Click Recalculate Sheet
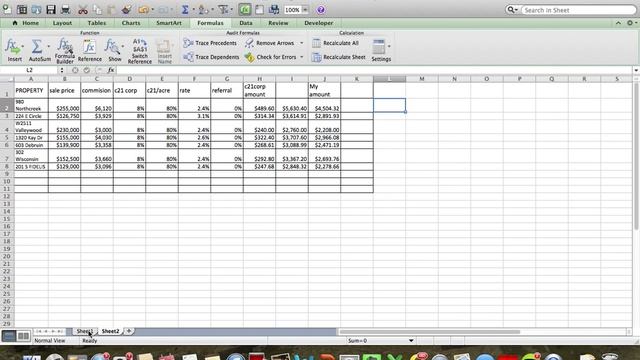This screenshot has height=360, width=640. point(339,57)
